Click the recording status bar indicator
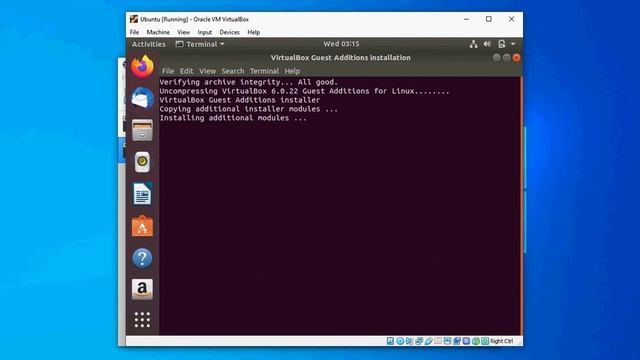The image size is (640, 360). pyautogui.click(x=457, y=341)
